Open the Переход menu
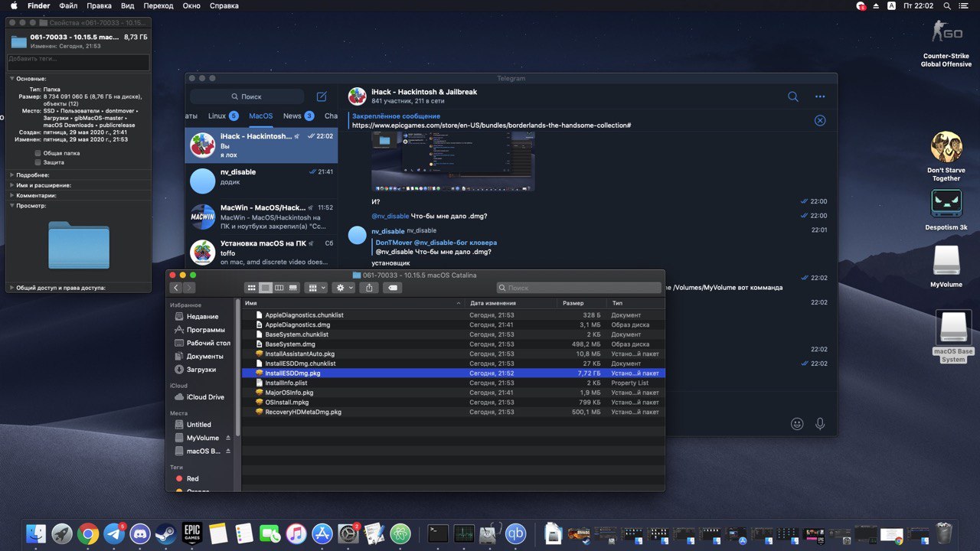Screen dimensions: 980x551 coord(158,5)
